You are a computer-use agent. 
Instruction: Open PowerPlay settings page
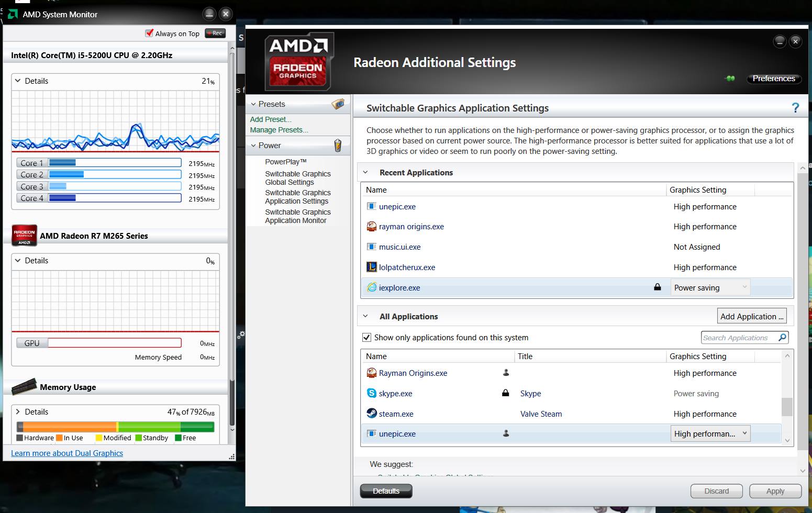[285, 162]
